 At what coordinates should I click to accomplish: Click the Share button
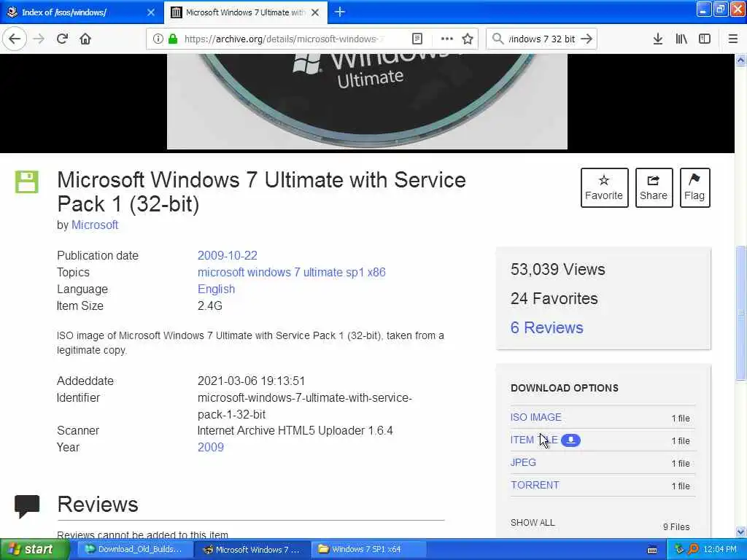(x=654, y=187)
